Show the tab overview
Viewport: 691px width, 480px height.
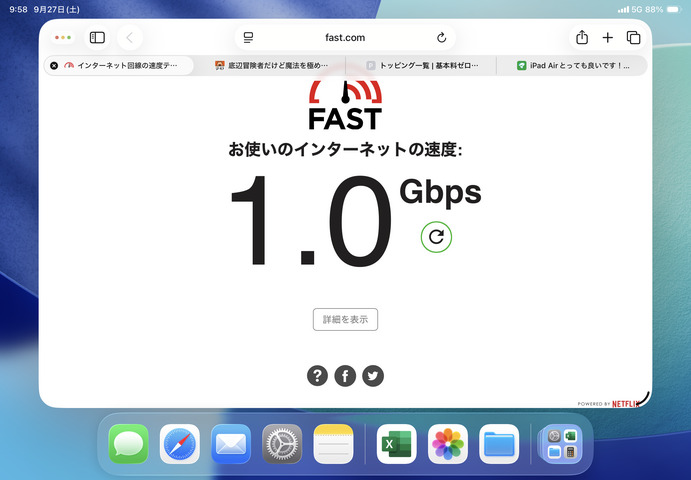tap(633, 38)
